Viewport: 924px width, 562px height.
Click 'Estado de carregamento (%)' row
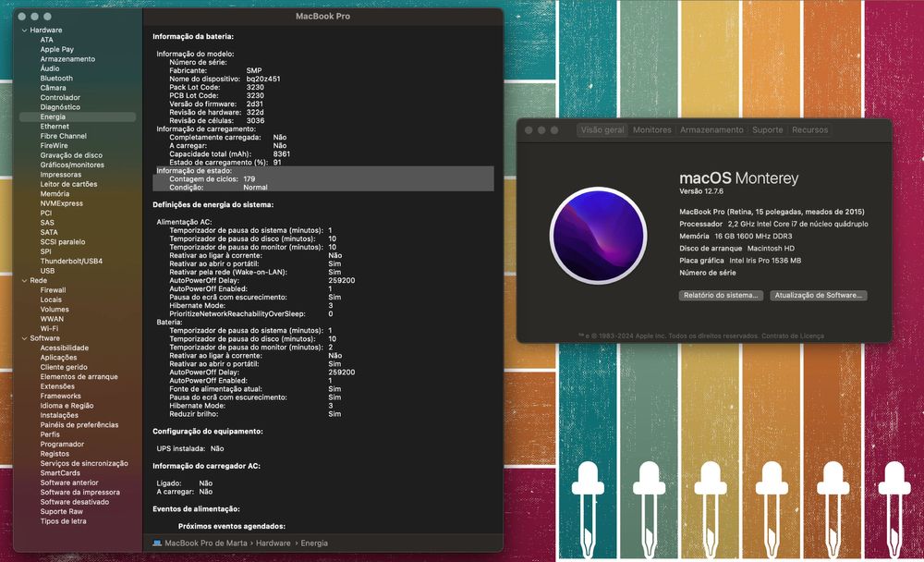tap(225, 162)
